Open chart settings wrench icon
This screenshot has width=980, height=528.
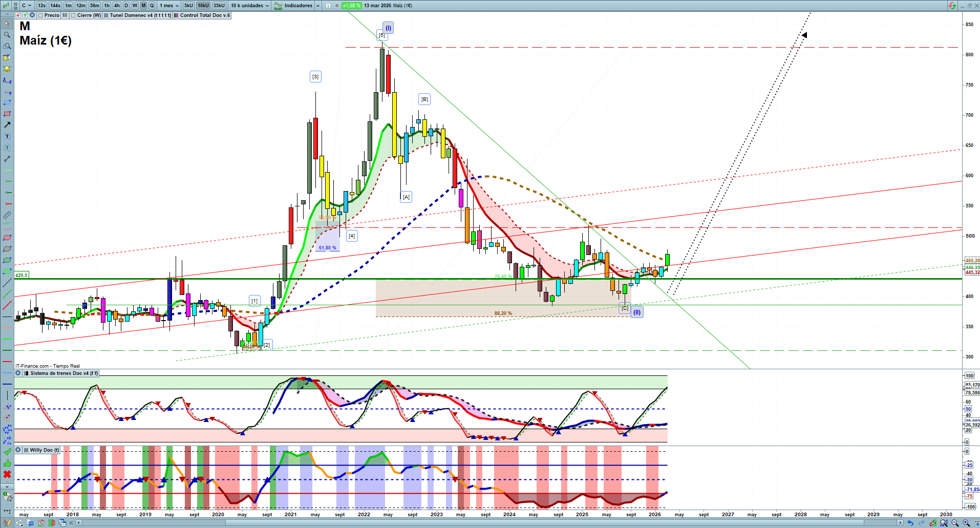coord(932,523)
